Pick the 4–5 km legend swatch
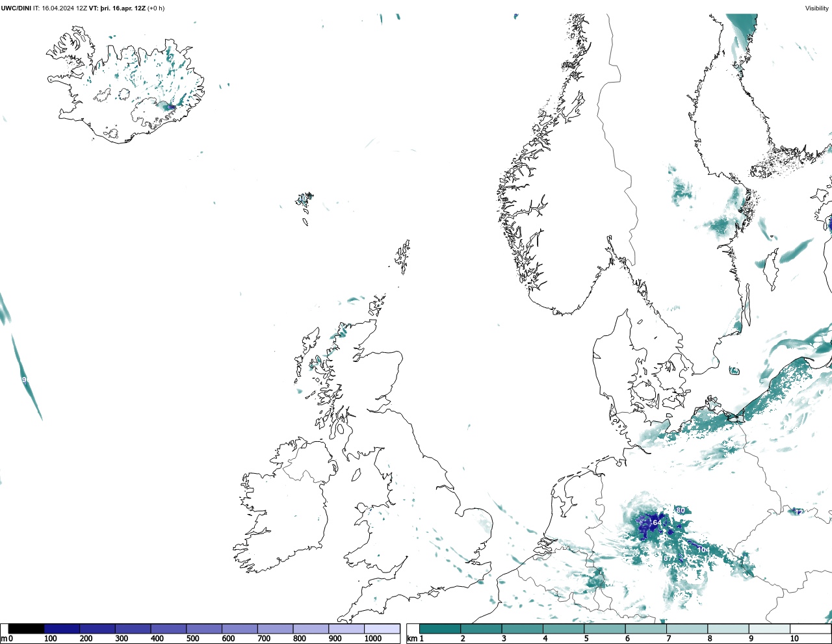This screenshot has height=644, width=832. (x=564, y=628)
